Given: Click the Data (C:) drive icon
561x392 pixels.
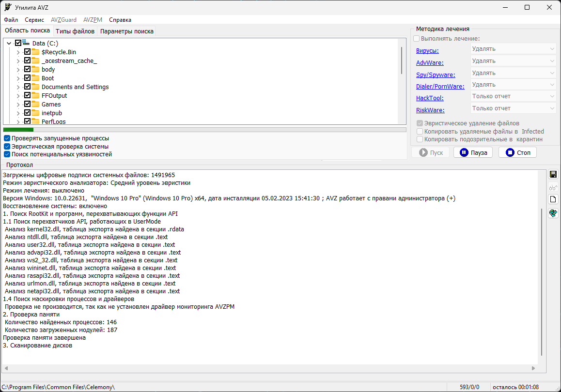Looking at the screenshot, I should coord(26,43).
